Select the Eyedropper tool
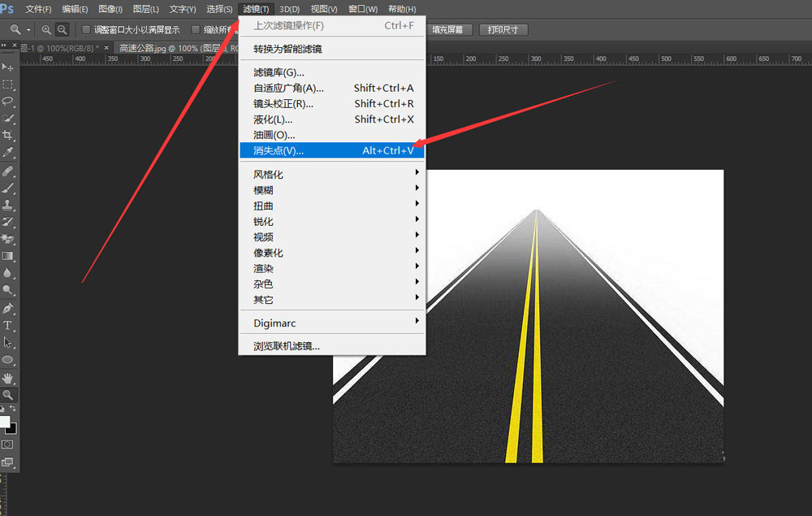812x516 pixels. [x=8, y=152]
